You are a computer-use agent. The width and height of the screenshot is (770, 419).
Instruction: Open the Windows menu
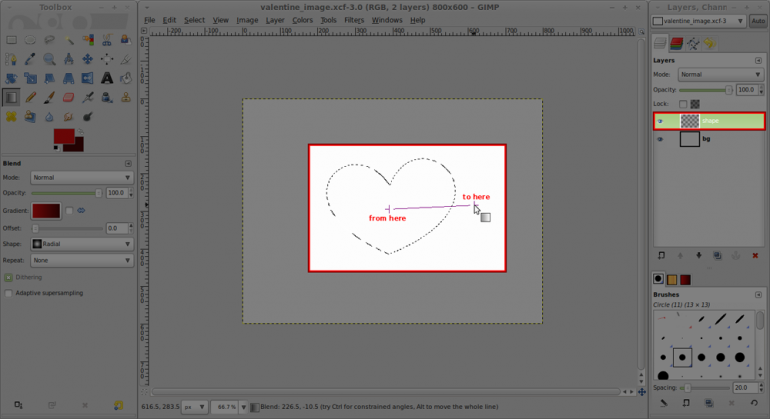pos(386,20)
